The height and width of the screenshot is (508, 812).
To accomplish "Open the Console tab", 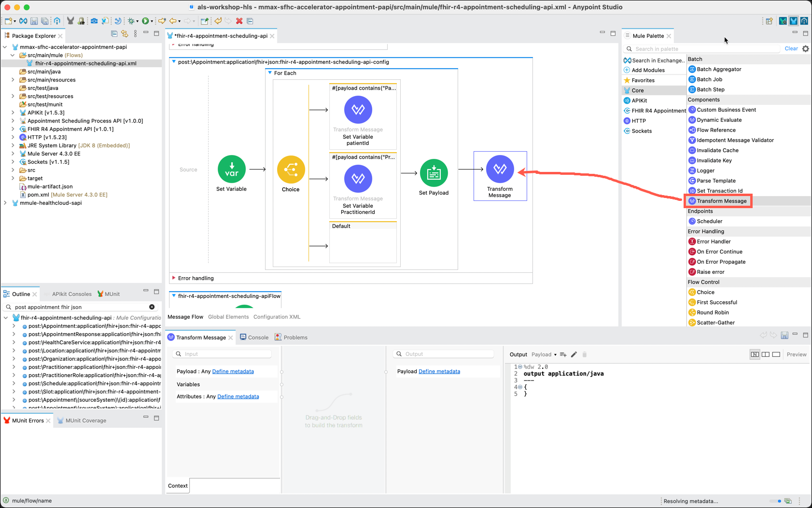I will pyautogui.click(x=254, y=338).
